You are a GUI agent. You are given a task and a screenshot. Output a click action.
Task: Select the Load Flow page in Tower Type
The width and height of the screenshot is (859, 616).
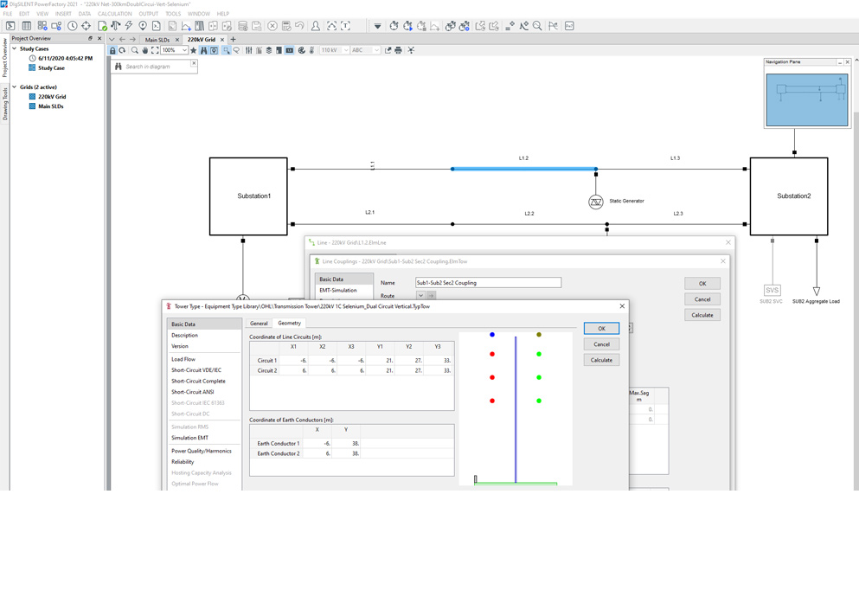183,359
